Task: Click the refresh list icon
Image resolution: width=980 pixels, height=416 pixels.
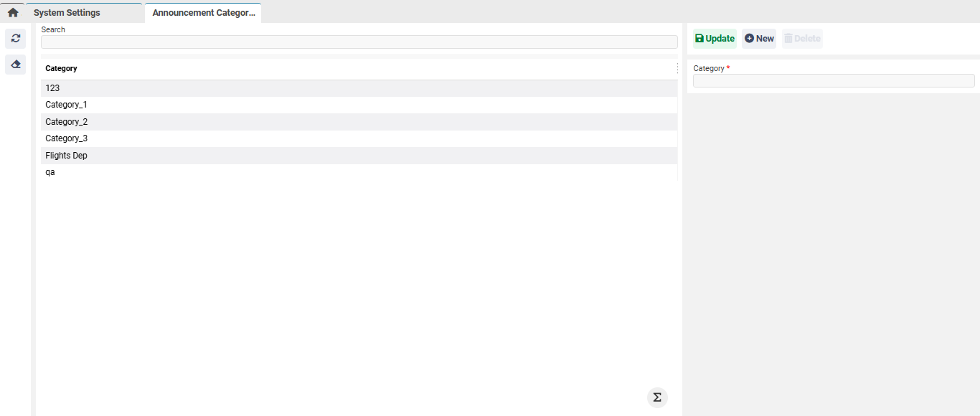Action: click(16, 39)
